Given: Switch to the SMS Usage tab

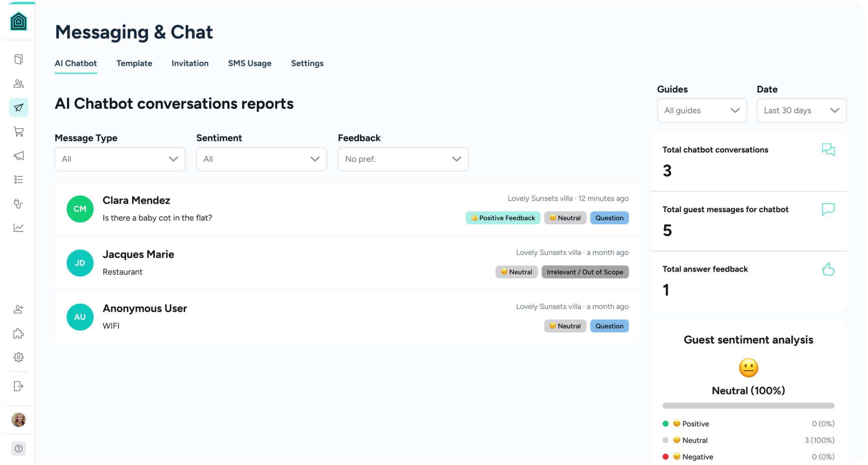Looking at the screenshot, I should pos(250,63).
